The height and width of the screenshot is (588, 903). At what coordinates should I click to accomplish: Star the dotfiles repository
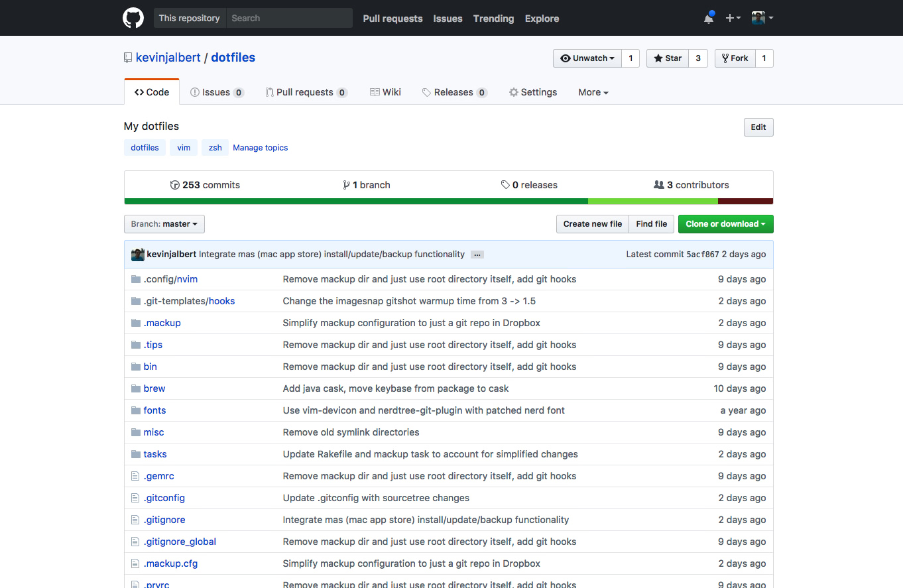[x=668, y=58]
